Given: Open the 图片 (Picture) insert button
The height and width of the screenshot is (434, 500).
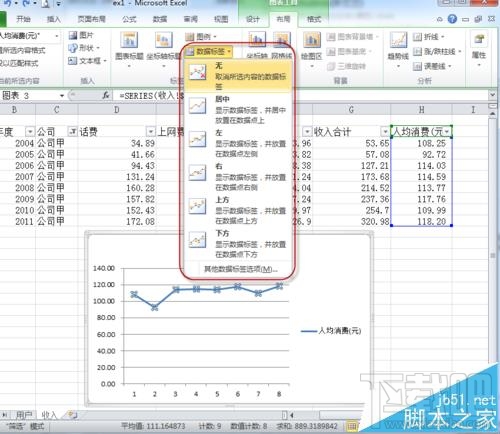Looking at the screenshot, I should tap(81, 35).
